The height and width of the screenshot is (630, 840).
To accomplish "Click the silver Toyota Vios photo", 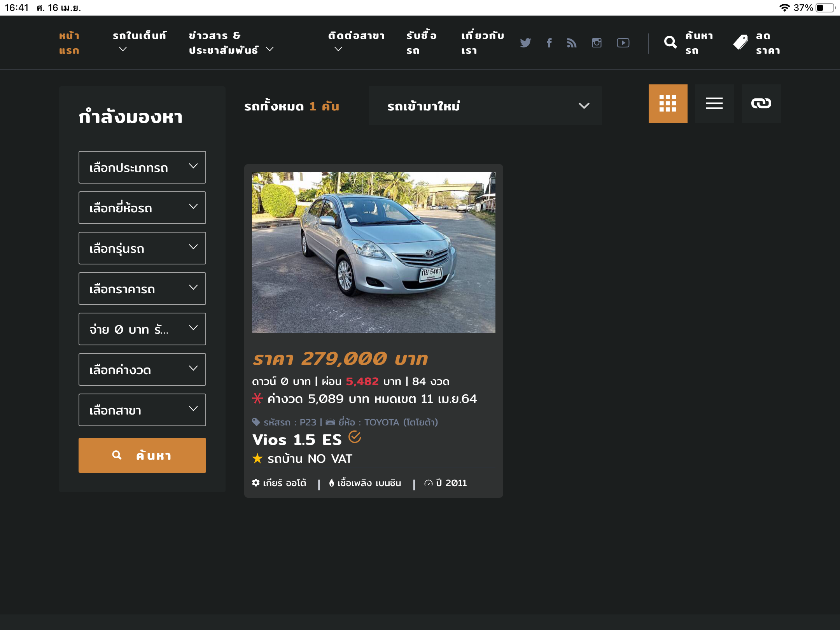I will point(373,252).
